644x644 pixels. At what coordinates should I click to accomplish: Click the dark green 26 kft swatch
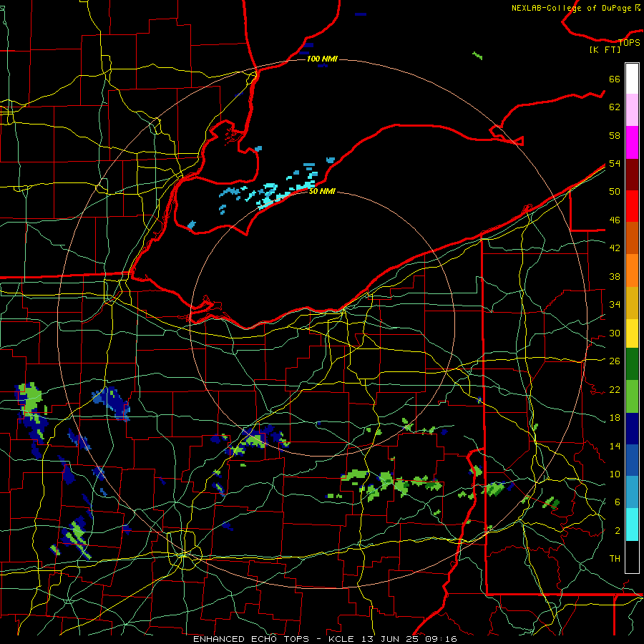click(632, 364)
